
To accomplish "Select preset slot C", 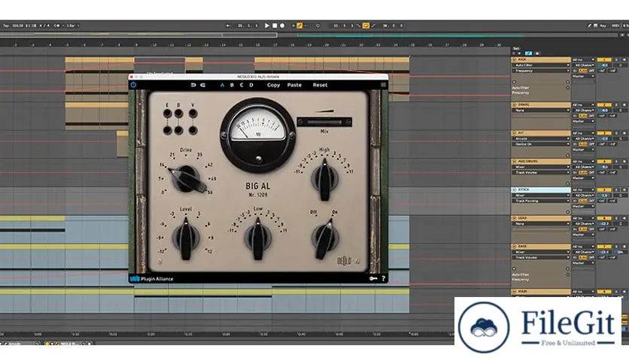I will (x=242, y=85).
